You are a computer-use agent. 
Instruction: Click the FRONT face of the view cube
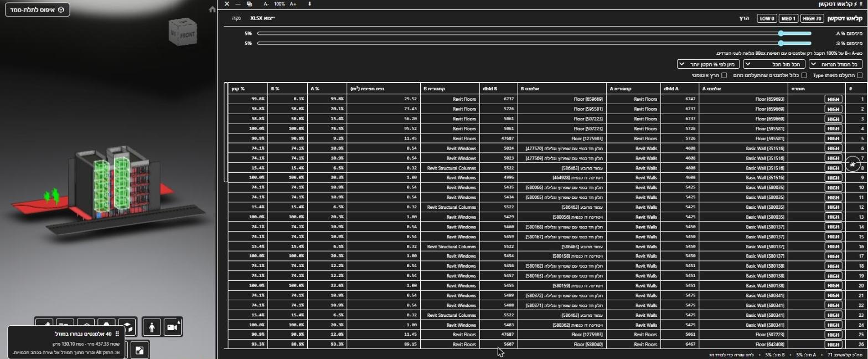(187, 34)
